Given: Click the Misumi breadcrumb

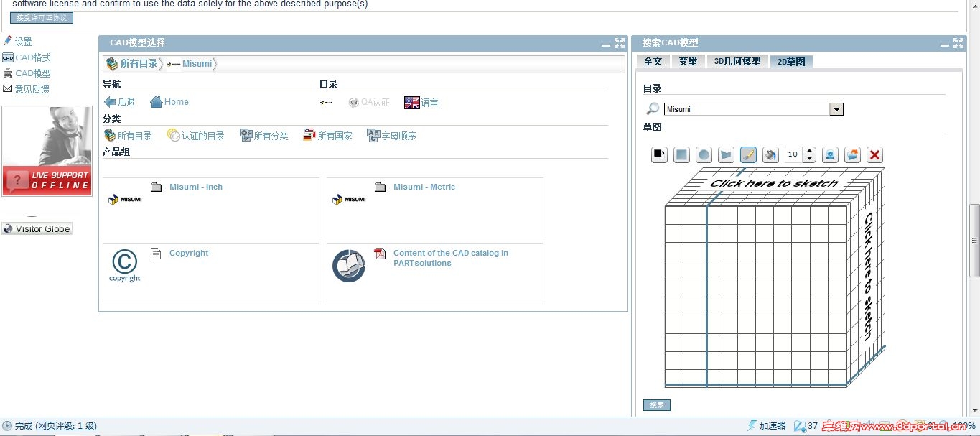Looking at the screenshot, I should pyautogui.click(x=190, y=64).
